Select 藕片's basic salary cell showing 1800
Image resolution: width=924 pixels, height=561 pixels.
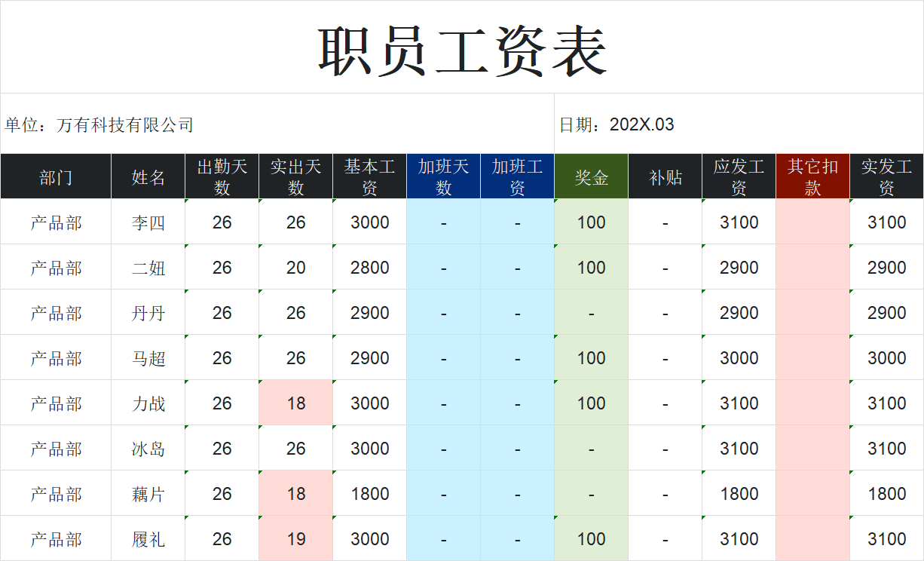369,493
